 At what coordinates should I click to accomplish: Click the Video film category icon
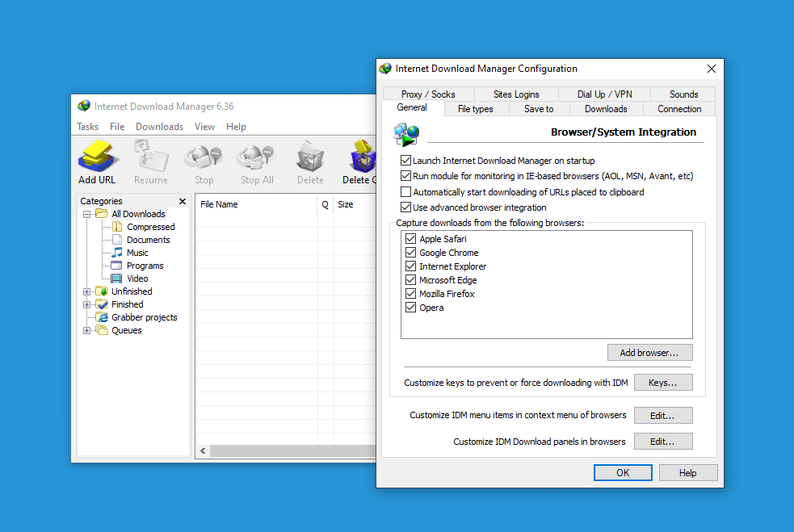[x=116, y=279]
